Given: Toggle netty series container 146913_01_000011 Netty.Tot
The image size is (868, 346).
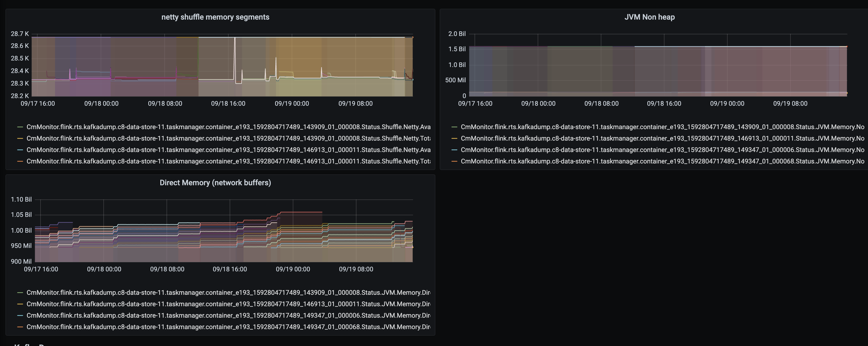Looking at the screenshot, I should coord(228,162).
